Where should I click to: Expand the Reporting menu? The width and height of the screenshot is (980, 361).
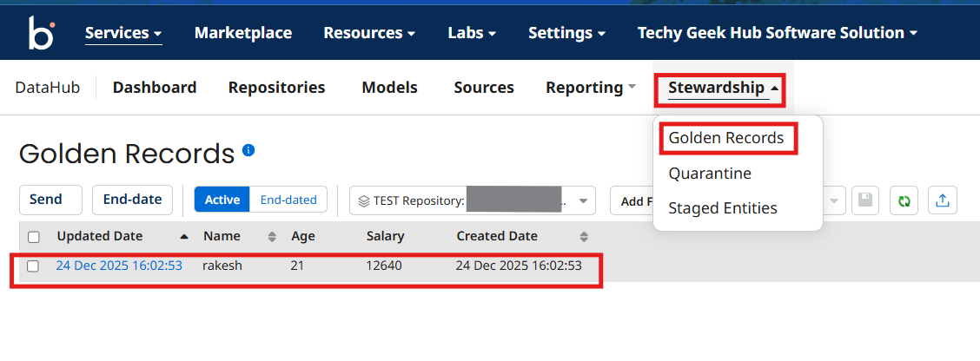point(591,88)
